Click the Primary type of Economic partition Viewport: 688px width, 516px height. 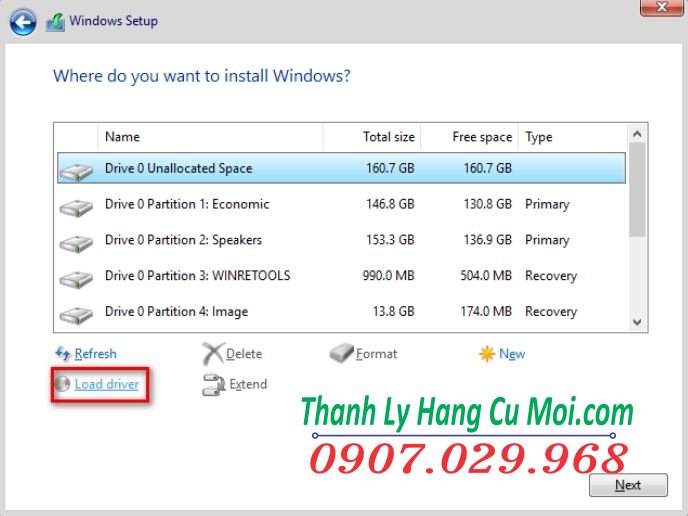(x=547, y=205)
